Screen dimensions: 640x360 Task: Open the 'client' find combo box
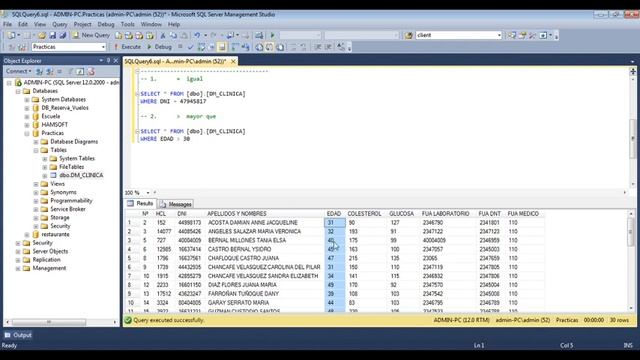459,35
